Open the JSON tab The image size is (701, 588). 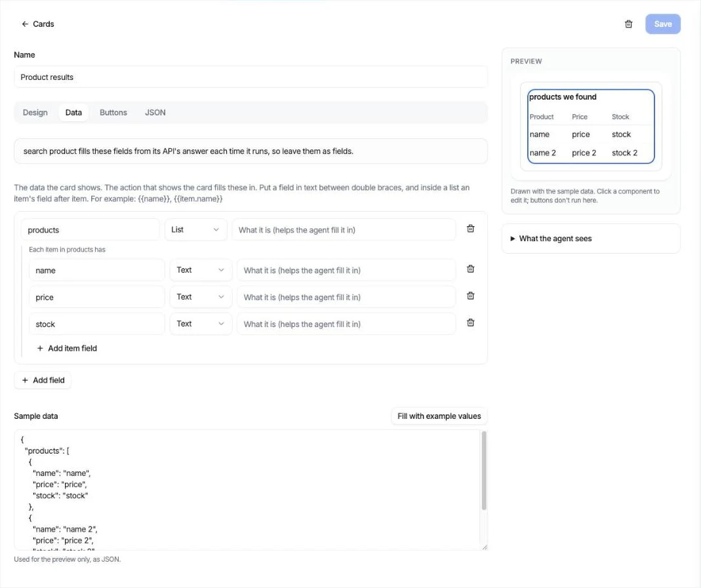click(155, 113)
